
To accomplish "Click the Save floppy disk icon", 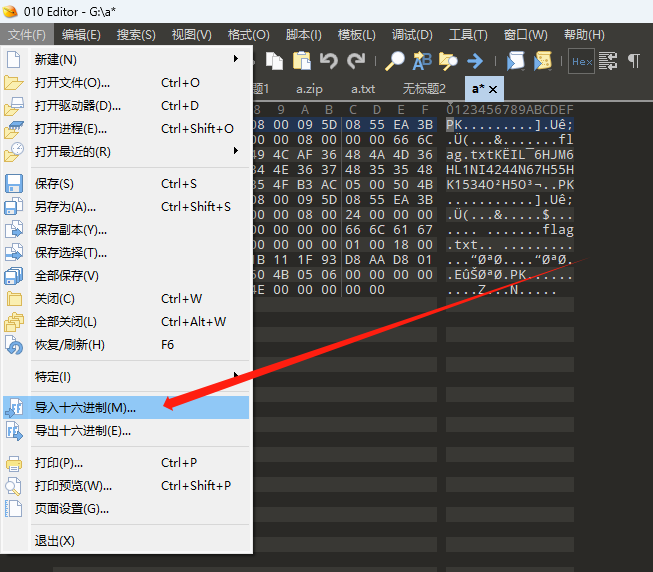I will tap(14, 184).
